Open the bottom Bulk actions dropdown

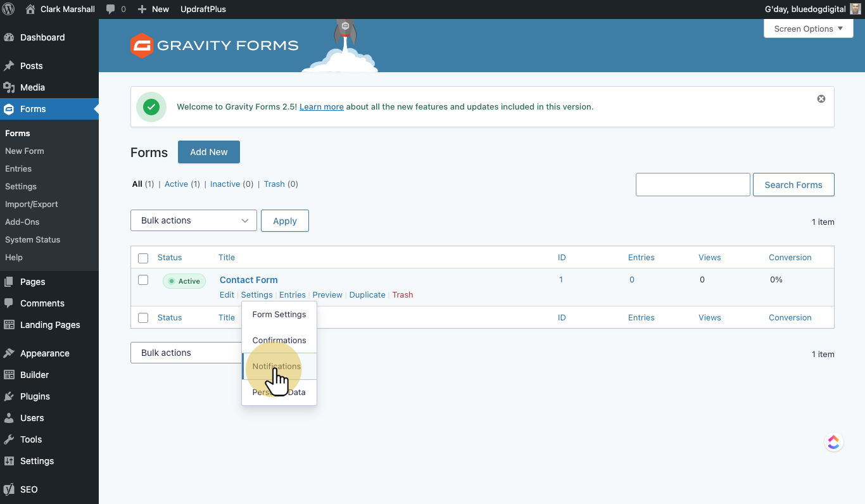pyautogui.click(x=186, y=353)
